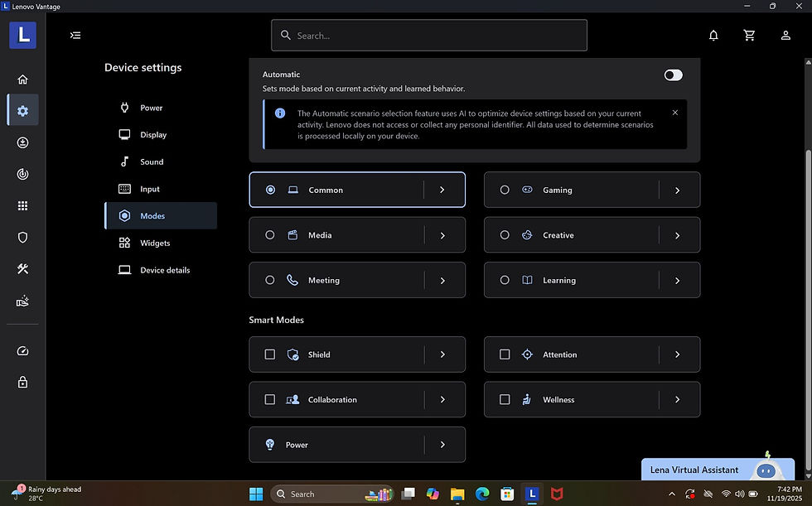Open the shopping cart
Viewport: 812px width, 506px height.
pyautogui.click(x=749, y=35)
